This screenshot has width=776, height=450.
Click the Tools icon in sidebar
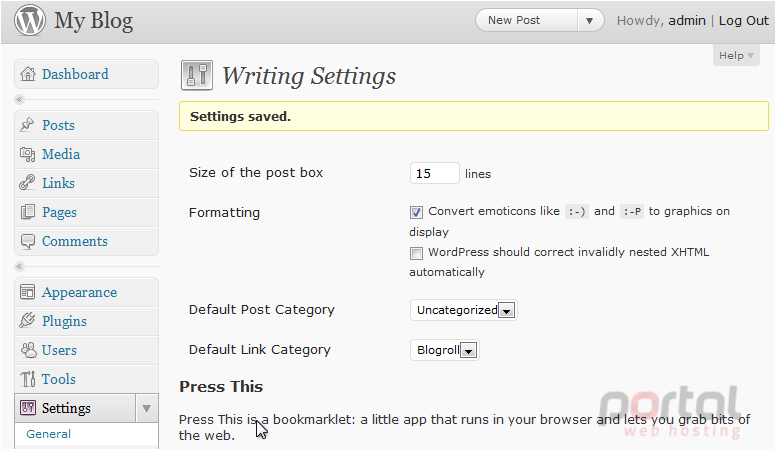[x=28, y=379]
